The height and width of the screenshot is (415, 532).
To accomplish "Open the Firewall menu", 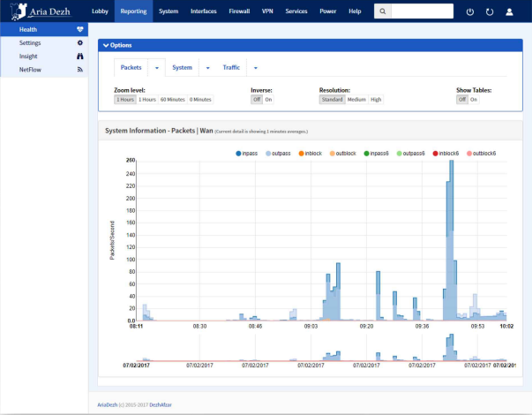I will [239, 11].
